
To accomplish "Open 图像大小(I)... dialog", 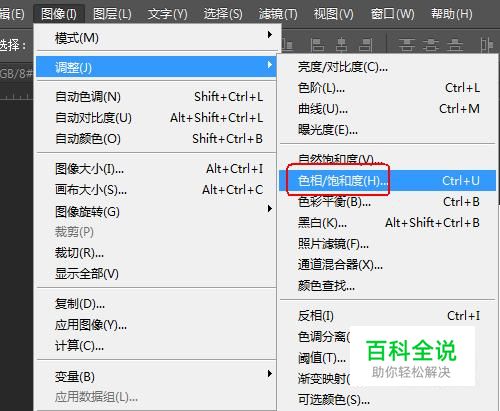I will click(x=156, y=169).
